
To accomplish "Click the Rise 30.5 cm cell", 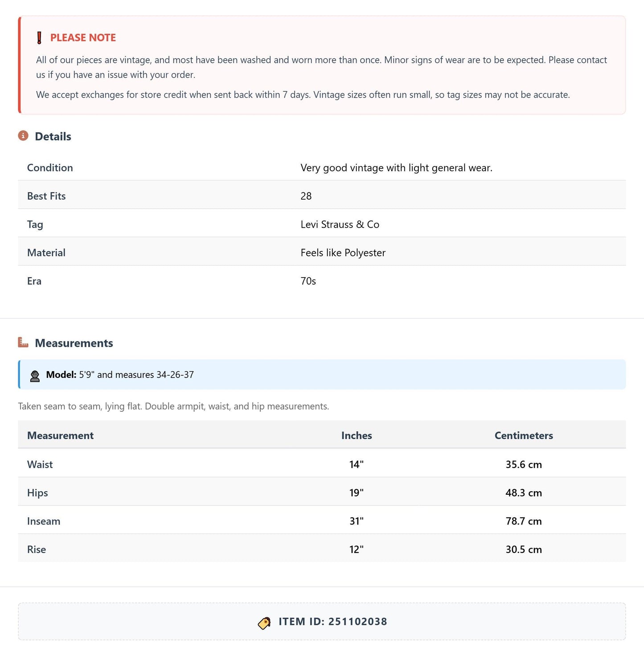I will tap(524, 549).
